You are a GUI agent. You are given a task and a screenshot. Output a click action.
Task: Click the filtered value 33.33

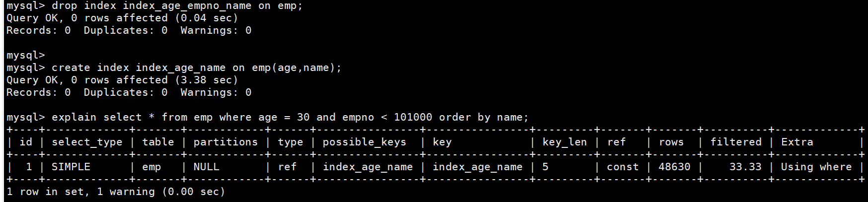coord(745,167)
